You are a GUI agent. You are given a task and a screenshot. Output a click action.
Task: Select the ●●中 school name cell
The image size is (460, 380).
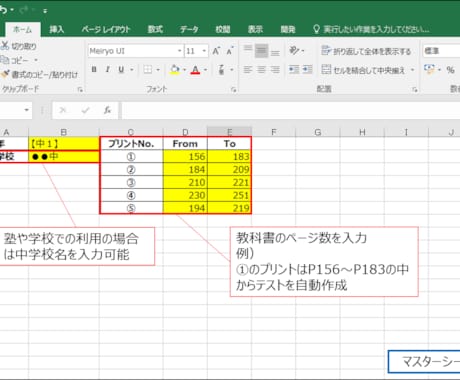coord(64,156)
